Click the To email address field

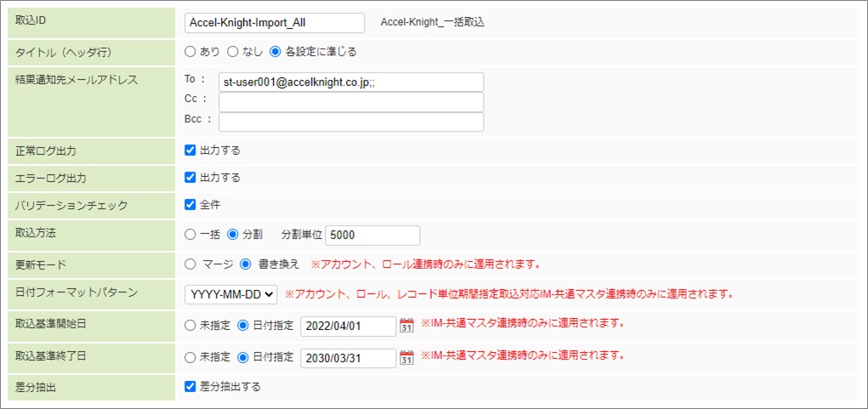(350, 82)
